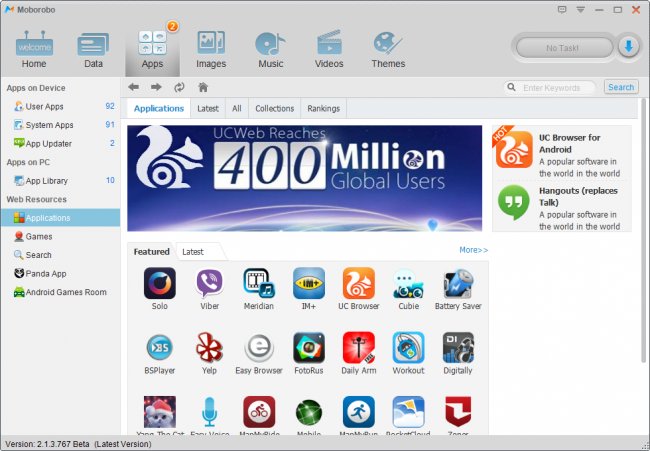This screenshot has height=451, width=650.
Task: Open Panda App in sidebar
Action: coord(61,274)
